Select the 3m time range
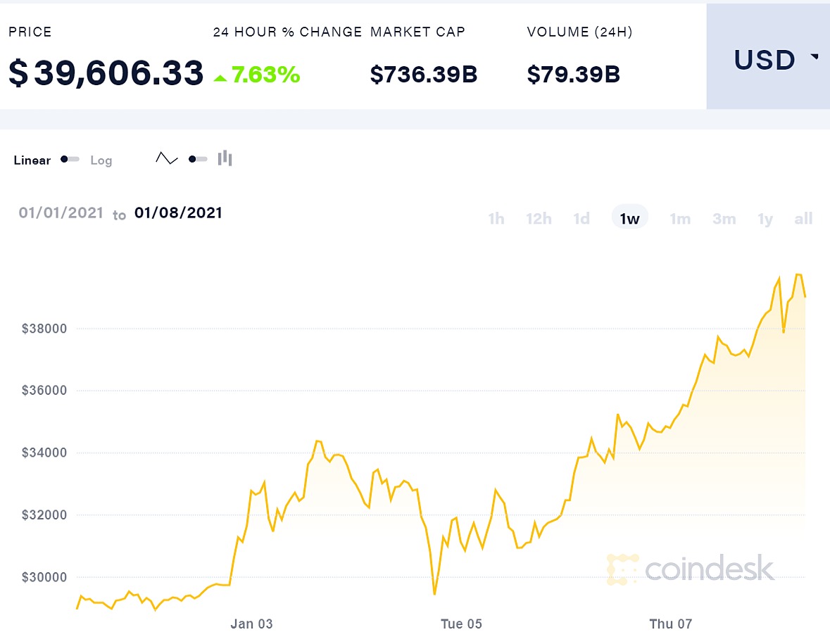 click(724, 218)
